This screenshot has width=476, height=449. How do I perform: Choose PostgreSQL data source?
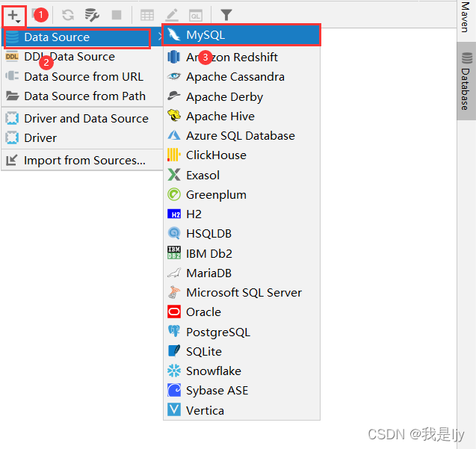coord(241,332)
